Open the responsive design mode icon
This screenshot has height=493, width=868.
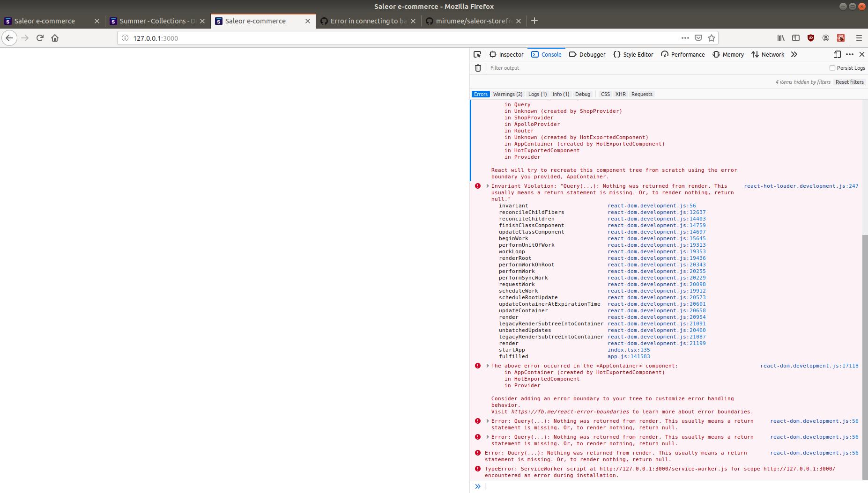(836, 54)
